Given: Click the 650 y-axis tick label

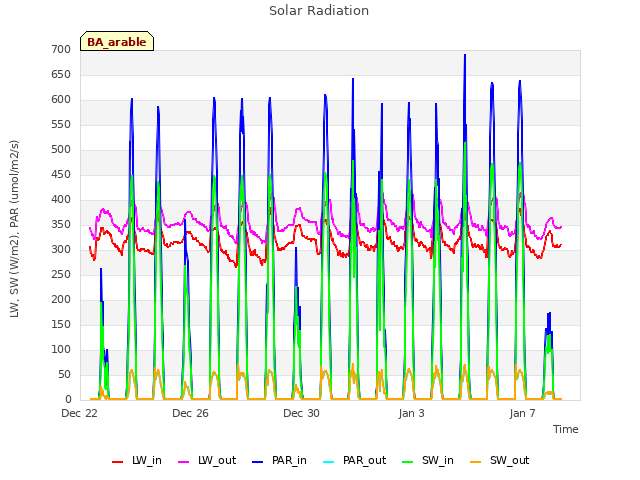Looking at the screenshot, I should pos(61,75).
